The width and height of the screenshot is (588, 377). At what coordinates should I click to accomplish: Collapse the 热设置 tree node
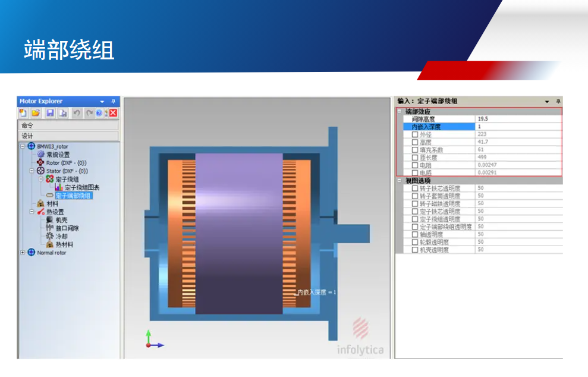pyautogui.click(x=32, y=212)
